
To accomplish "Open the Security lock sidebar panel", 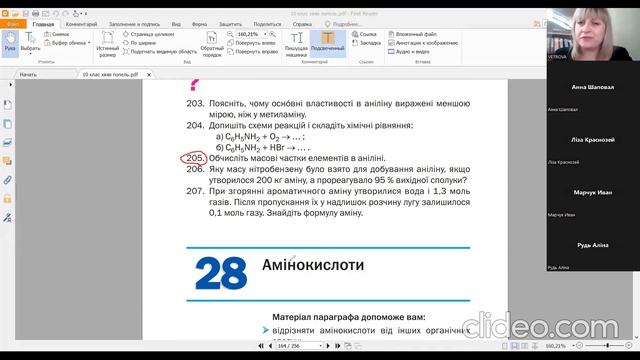I will [x=7, y=199].
